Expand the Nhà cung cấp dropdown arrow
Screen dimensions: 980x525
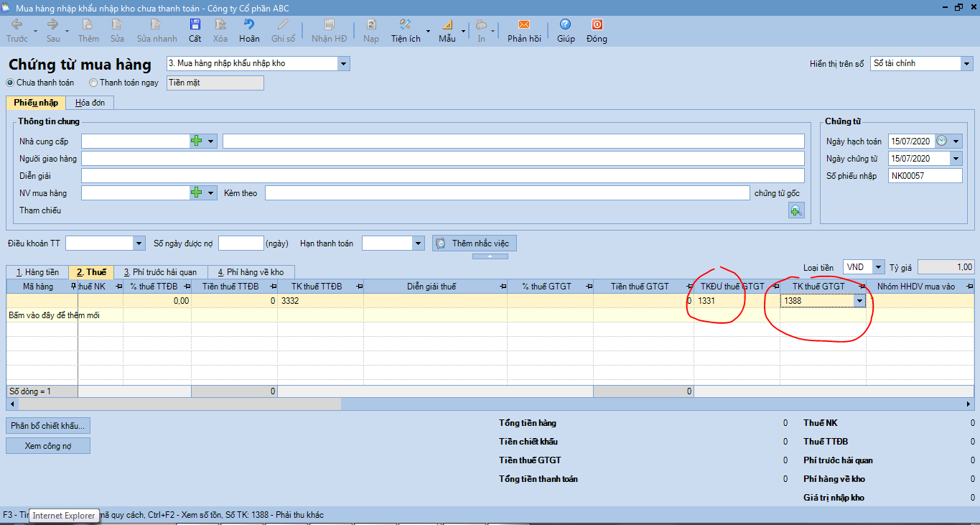click(x=211, y=141)
